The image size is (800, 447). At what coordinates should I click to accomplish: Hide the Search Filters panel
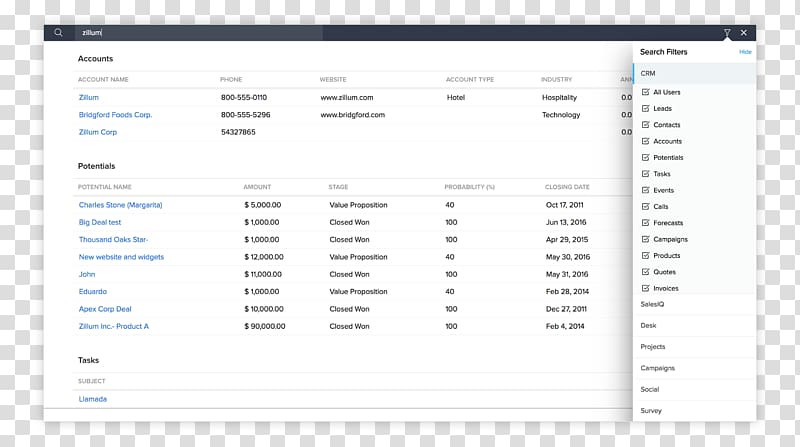click(745, 52)
